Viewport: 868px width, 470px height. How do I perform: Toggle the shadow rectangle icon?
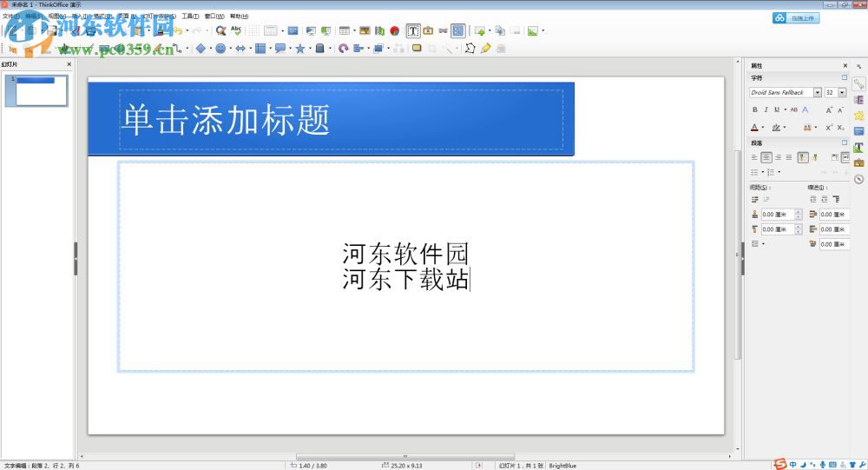[x=417, y=49]
